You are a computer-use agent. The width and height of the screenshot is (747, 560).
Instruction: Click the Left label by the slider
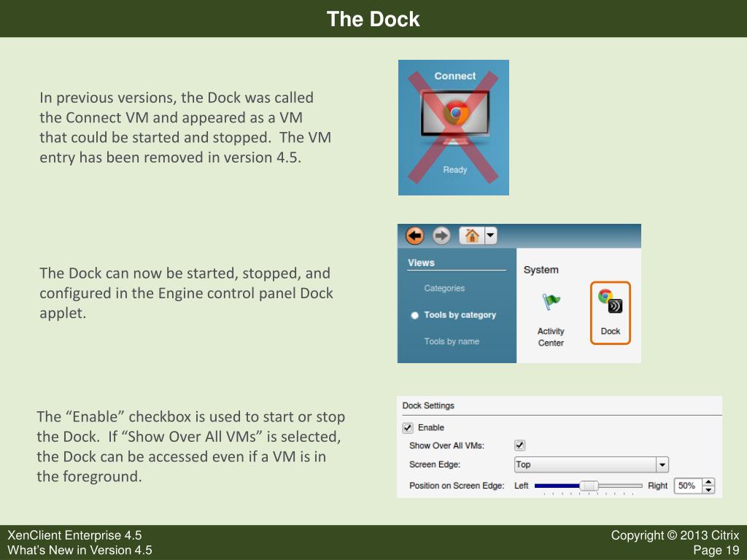[521, 486]
